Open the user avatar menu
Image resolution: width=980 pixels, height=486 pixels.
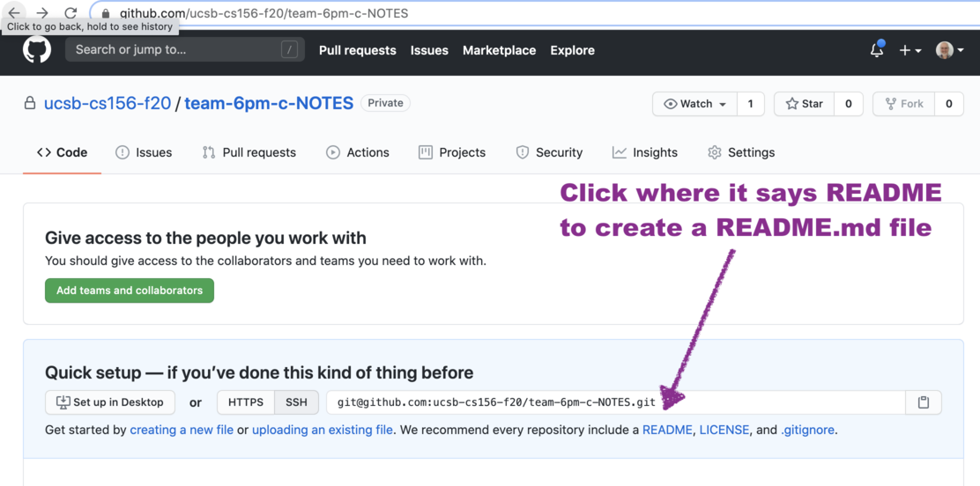pos(949,50)
